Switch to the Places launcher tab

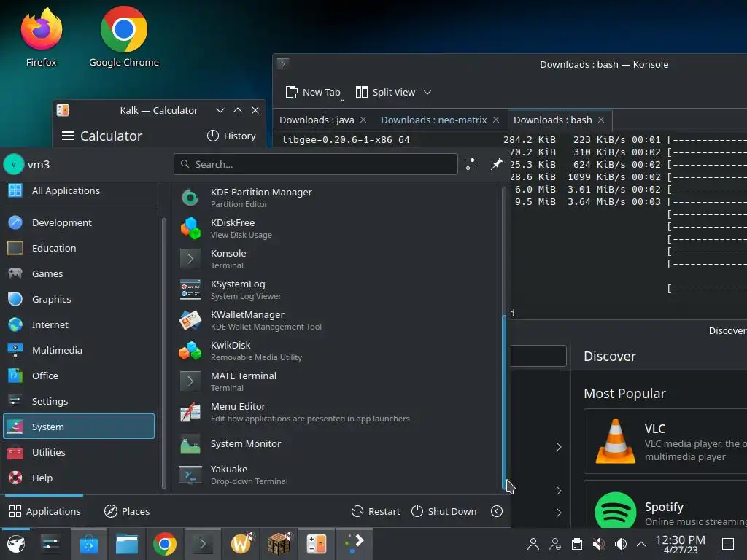(127, 511)
